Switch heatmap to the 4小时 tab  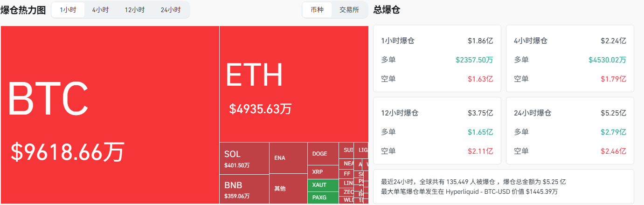(100, 10)
